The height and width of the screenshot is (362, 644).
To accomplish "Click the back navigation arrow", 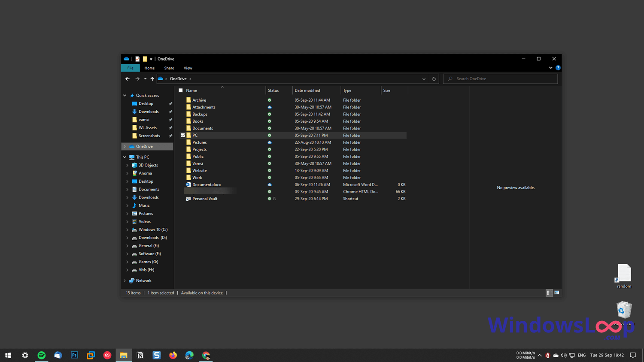I will pyautogui.click(x=127, y=78).
